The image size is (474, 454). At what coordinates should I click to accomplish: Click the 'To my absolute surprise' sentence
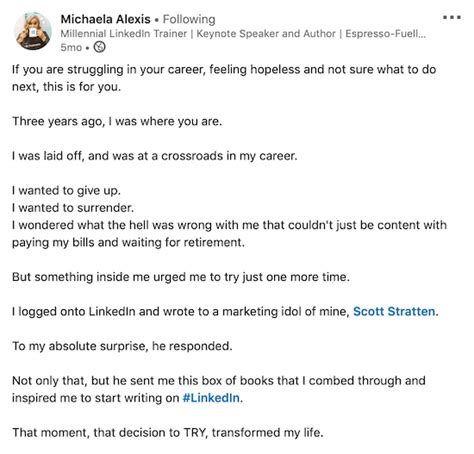click(122, 346)
